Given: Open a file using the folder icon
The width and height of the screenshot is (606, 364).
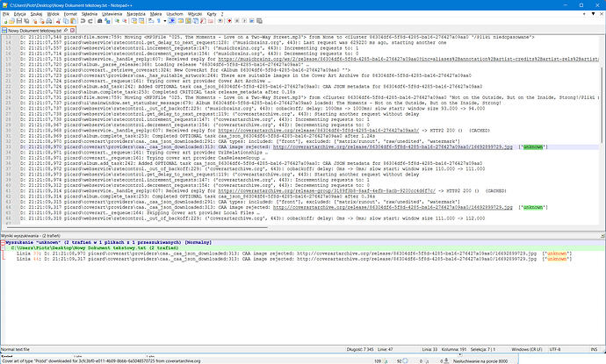Looking at the screenshot, I should click(x=12, y=21).
